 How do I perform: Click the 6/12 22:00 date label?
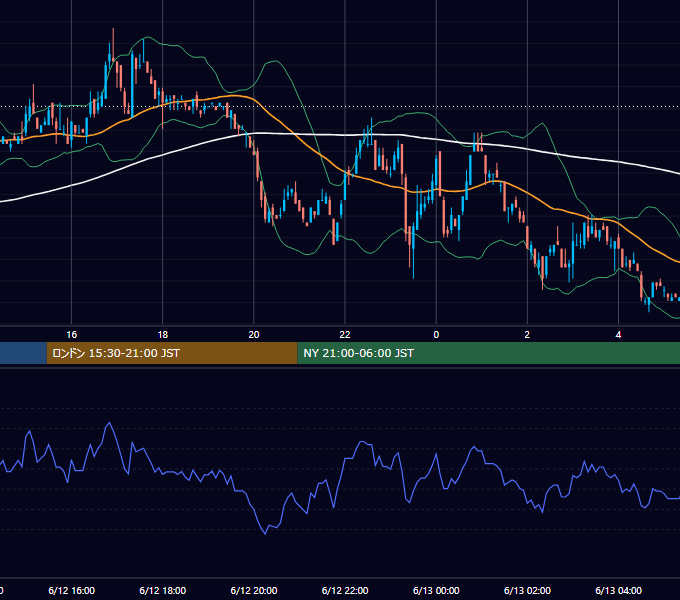[x=345, y=590]
